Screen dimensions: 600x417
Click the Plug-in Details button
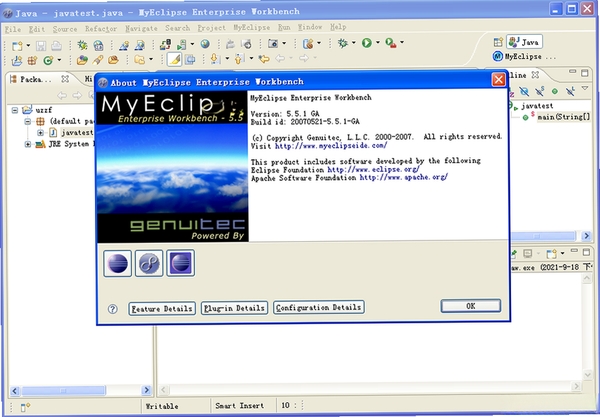[234, 308]
